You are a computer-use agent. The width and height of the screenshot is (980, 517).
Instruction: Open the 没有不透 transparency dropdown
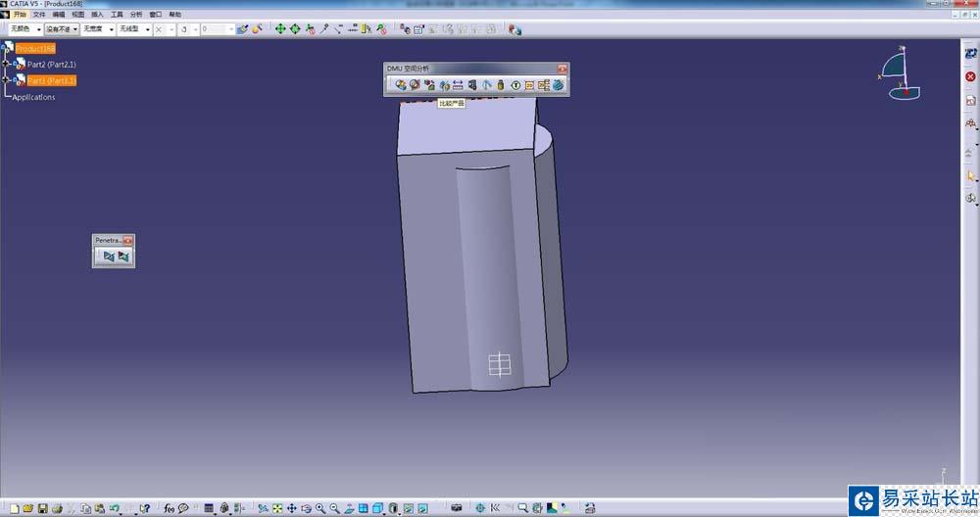tap(62, 28)
